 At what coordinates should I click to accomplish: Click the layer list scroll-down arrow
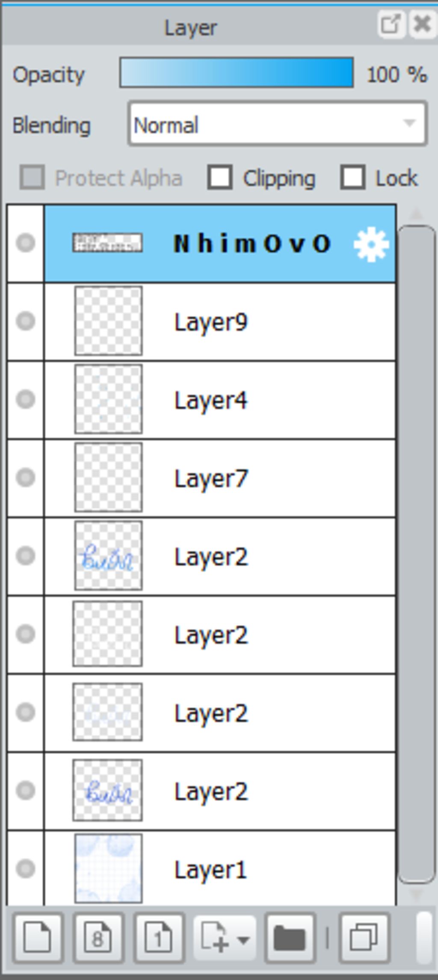416,894
